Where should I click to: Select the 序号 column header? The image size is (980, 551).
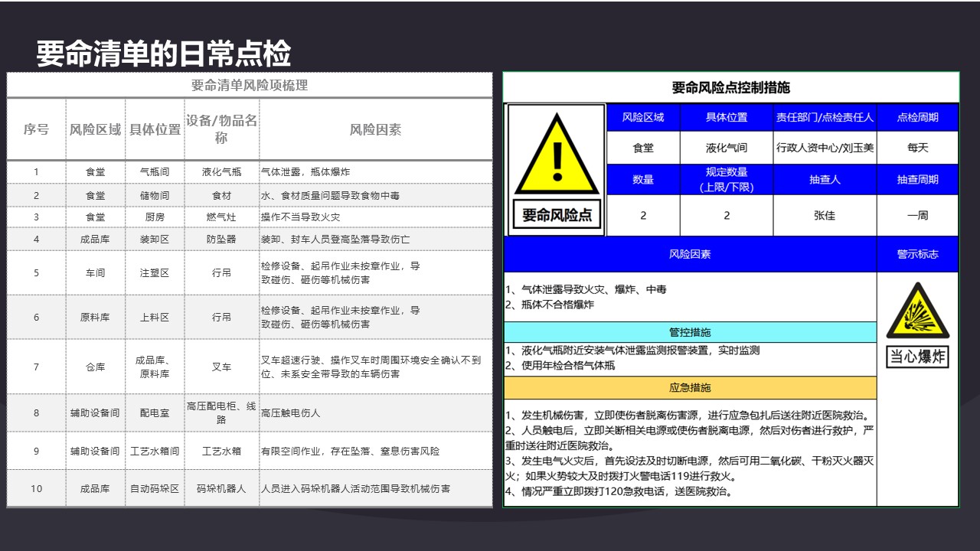point(36,129)
